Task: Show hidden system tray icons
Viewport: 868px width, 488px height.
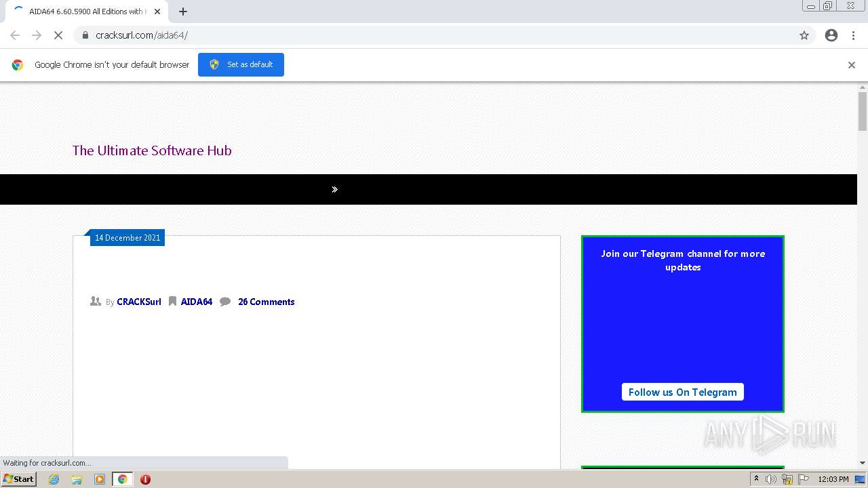Action: coord(756,479)
